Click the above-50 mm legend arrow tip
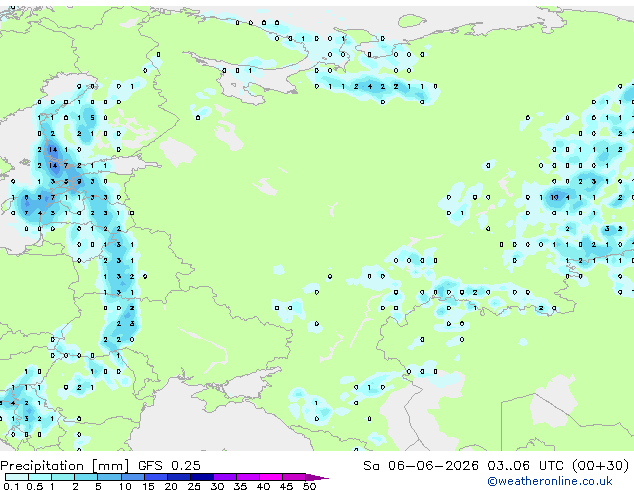This screenshot has height=490, width=634. 317,477
